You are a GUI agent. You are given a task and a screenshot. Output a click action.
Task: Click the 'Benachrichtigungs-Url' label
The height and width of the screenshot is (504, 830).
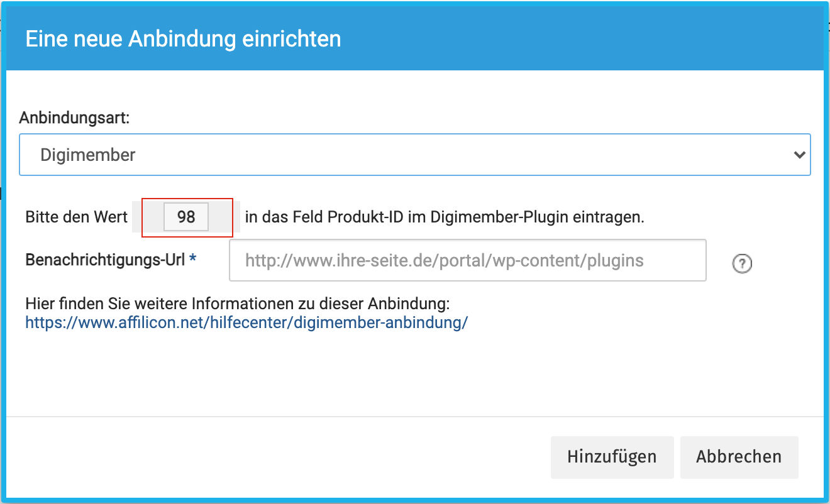coord(106,260)
